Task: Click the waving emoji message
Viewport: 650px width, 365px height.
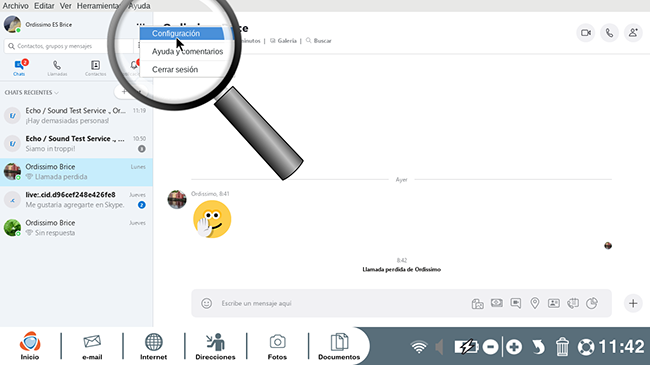Action: pyautogui.click(x=212, y=219)
